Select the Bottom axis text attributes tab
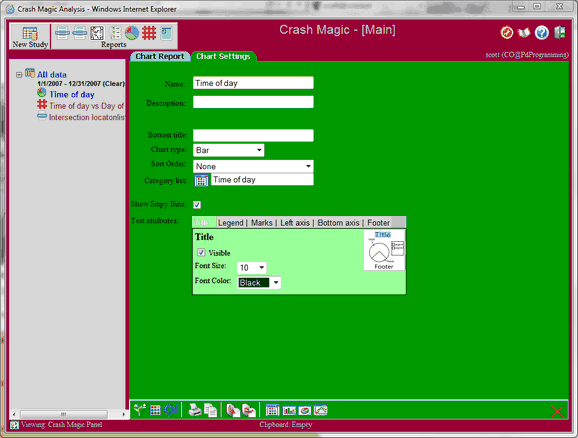 [338, 223]
